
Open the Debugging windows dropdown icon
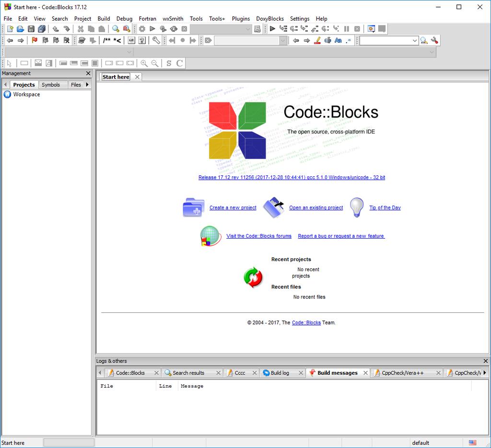coord(371,29)
